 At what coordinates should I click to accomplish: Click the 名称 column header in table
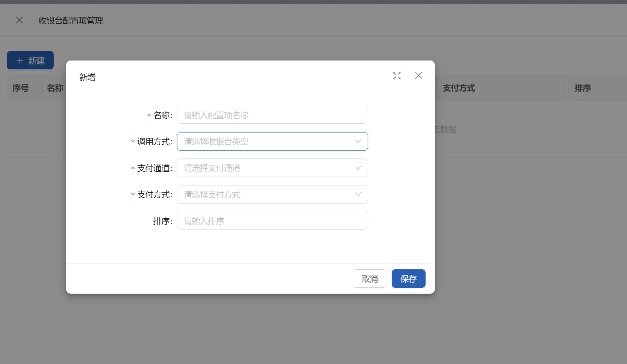point(55,88)
